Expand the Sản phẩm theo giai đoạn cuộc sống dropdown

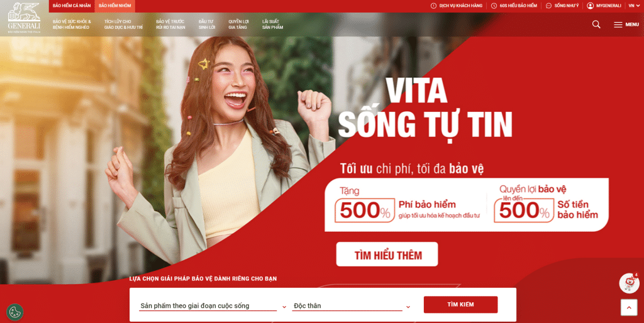(x=213, y=306)
